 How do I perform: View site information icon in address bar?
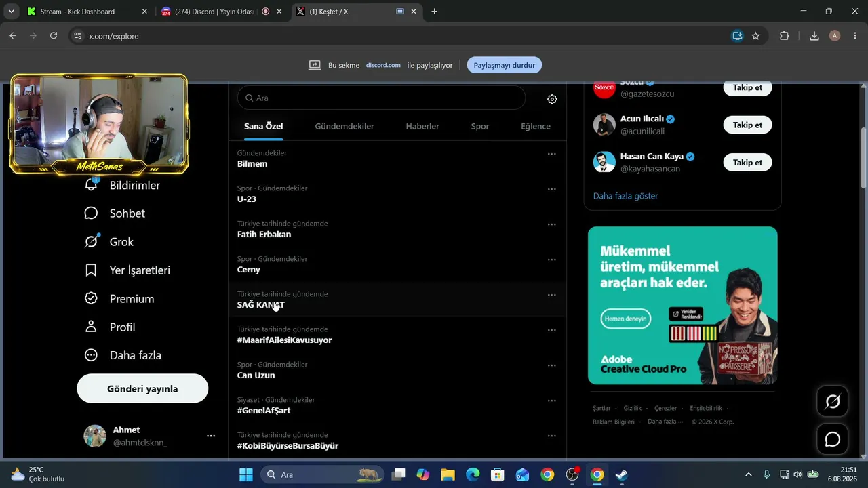[77, 36]
